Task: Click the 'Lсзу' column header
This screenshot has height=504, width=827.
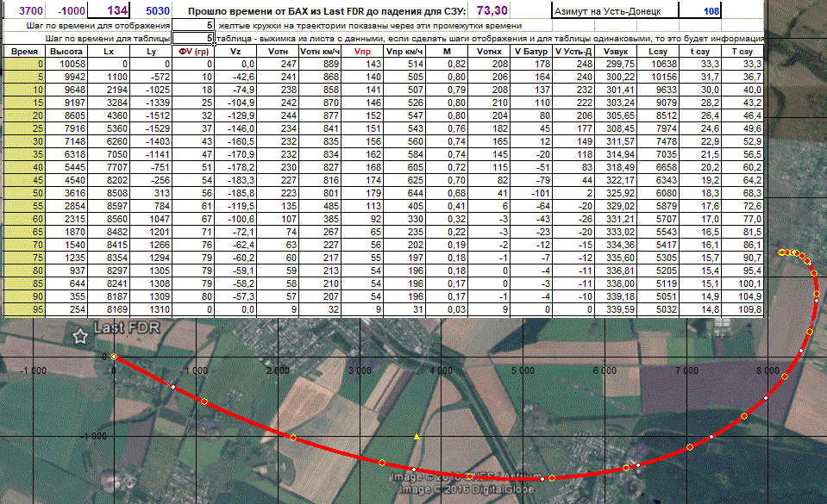Action: coord(657,51)
